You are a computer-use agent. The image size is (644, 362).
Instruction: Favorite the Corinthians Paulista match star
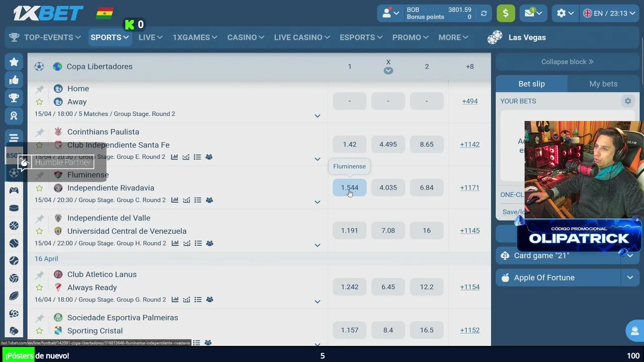[39, 145]
